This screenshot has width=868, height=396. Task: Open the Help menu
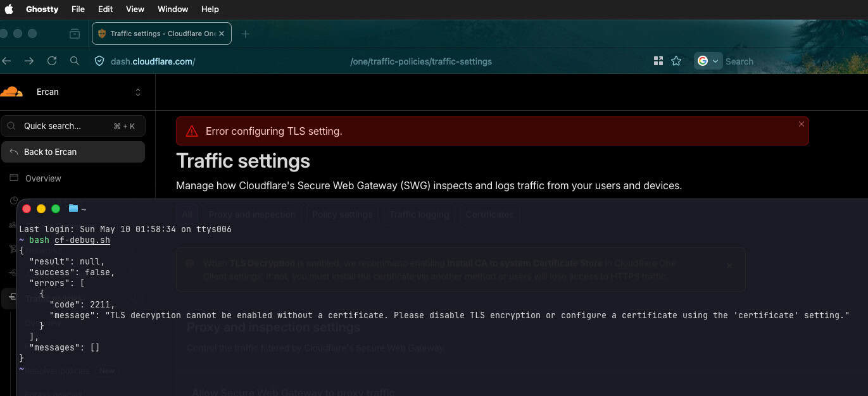pos(210,9)
